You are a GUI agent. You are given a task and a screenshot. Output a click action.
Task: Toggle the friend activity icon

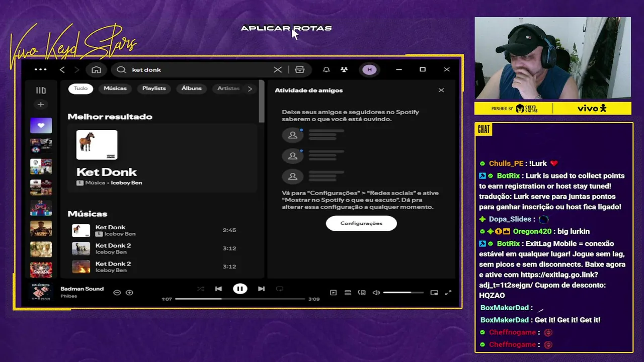coord(344,69)
